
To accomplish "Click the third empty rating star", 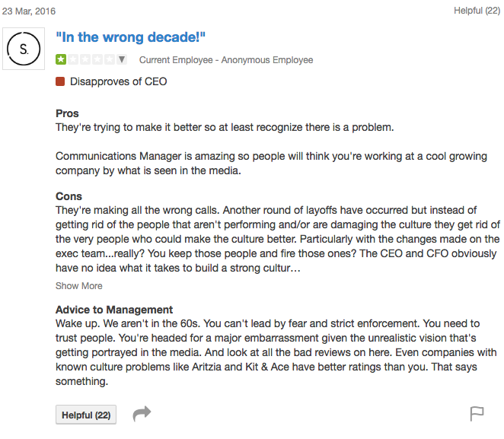I will (x=84, y=59).
